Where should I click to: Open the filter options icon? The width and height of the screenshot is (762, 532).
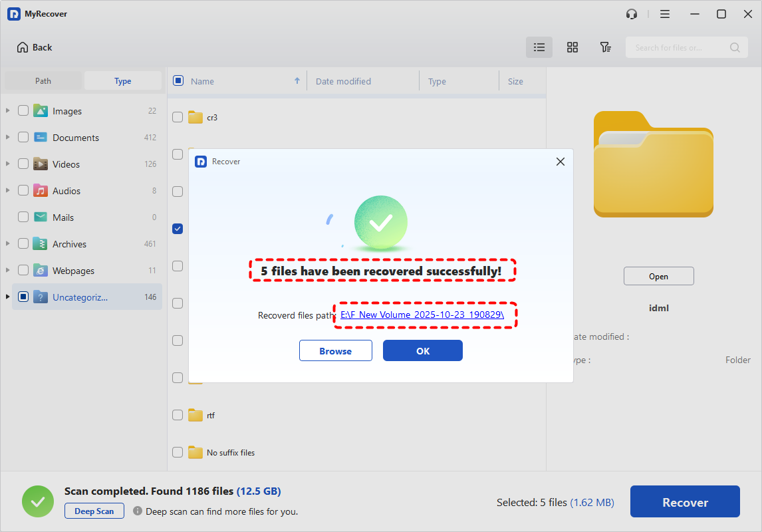[x=605, y=47]
